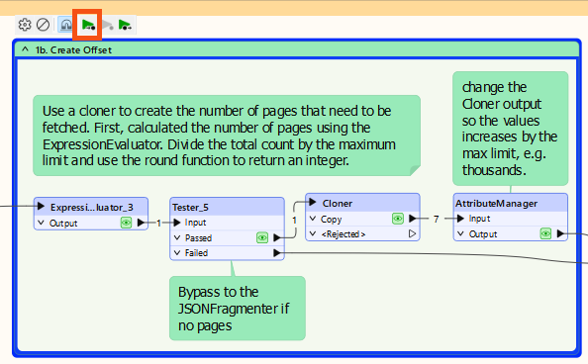This screenshot has width=588, height=364.
Task: Select the Tester_5 transformer title
Action: [x=190, y=208]
